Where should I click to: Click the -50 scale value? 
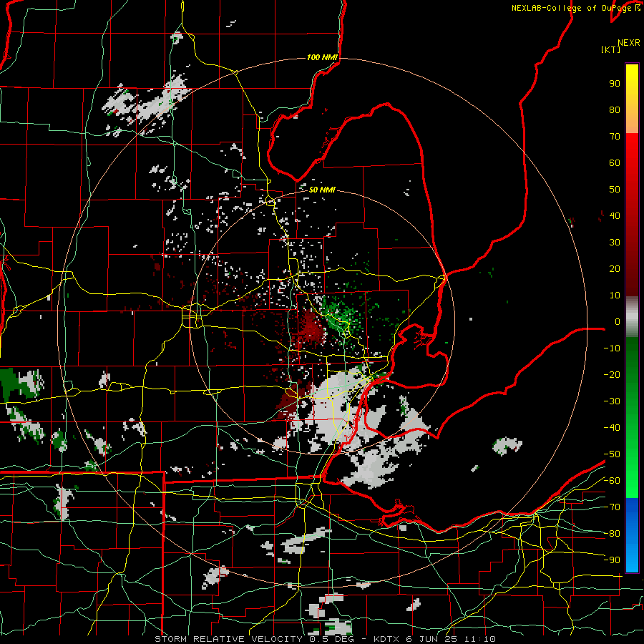click(612, 454)
